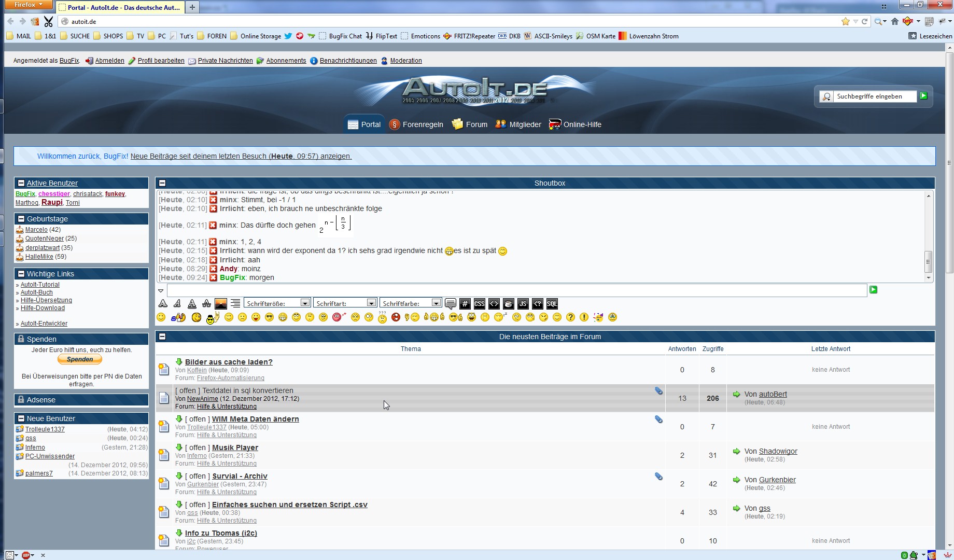Viewport: 954px width, 560px height.
Task: Open the Private Nachrichten link
Action: (225, 61)
